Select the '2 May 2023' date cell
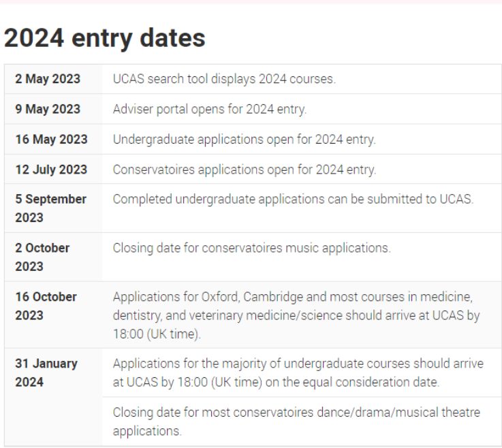502x448 pixels. [53, 79]
